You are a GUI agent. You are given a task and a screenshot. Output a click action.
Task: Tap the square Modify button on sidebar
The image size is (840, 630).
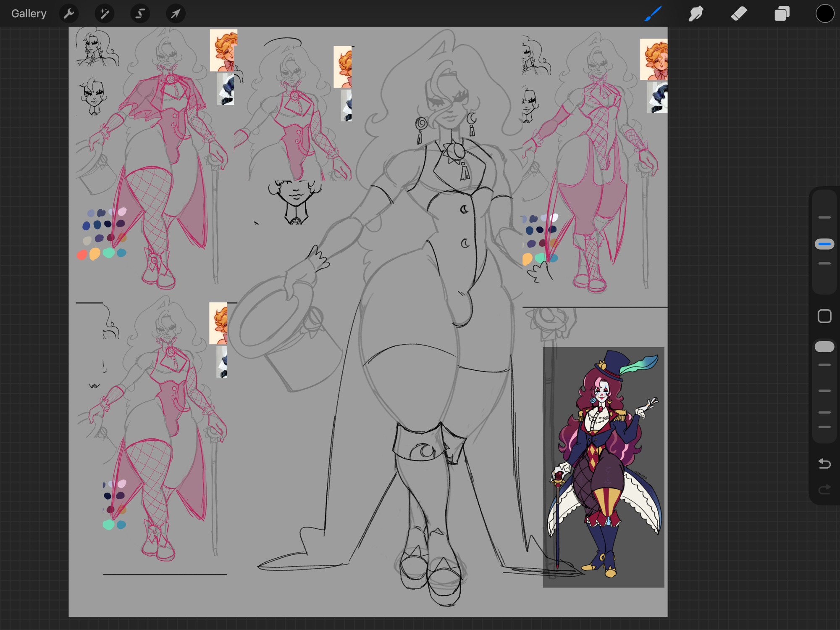click(824, 316)
